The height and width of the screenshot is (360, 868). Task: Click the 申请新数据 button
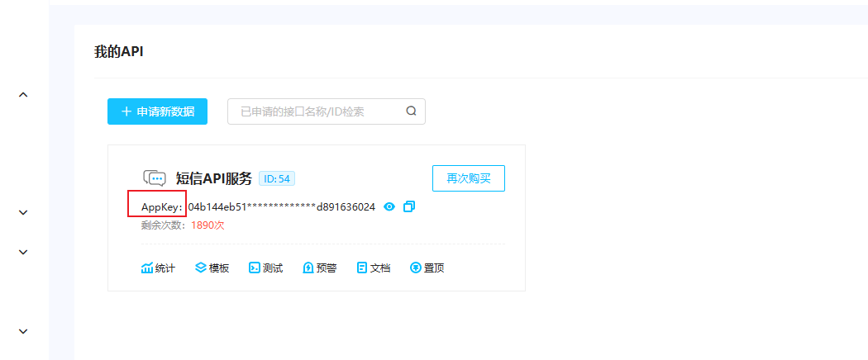[157, 111]
